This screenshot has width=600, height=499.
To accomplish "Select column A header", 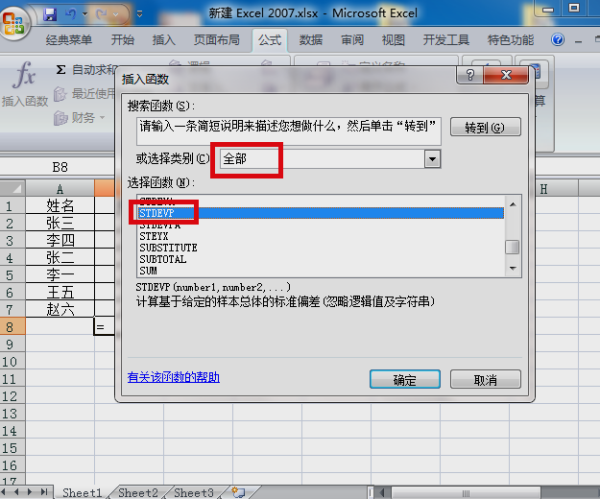I will click(x=60, y=188).
